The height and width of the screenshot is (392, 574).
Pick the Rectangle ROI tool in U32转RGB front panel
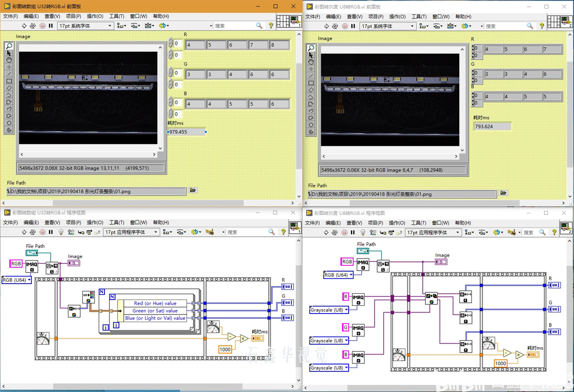coord(9,81)
